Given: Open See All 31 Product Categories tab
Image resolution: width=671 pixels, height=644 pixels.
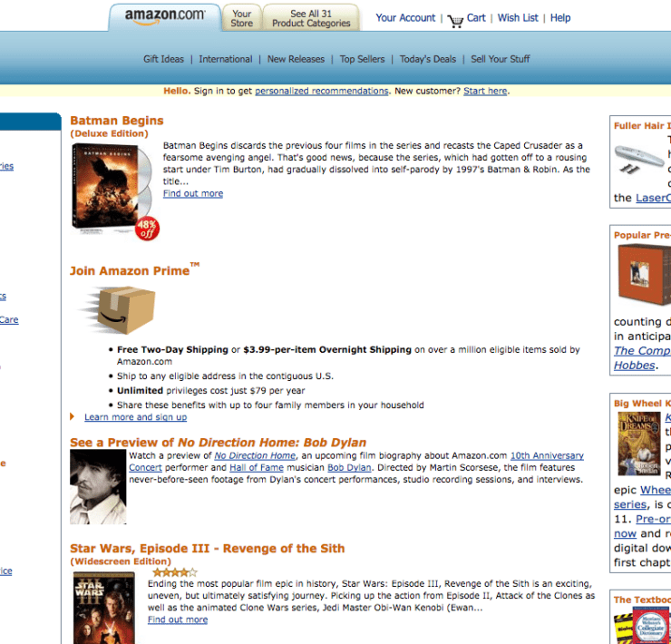Looking at the screenshot, I should coord(311,18).
